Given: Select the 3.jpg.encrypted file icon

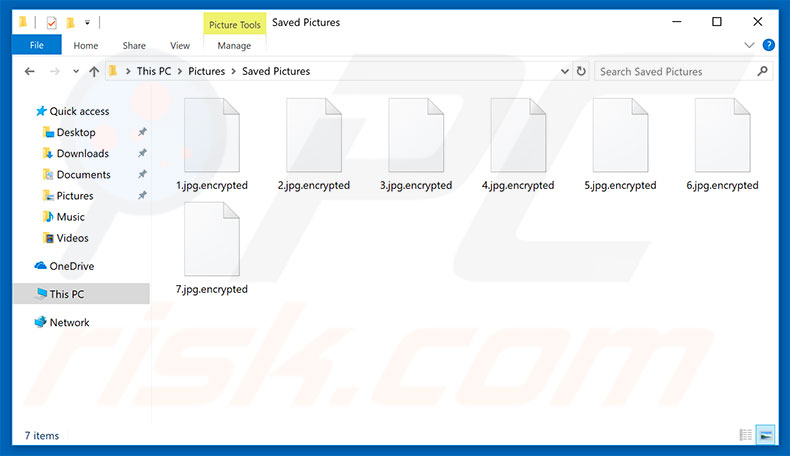Looking at the screenshot, I should tap(416, 135).
